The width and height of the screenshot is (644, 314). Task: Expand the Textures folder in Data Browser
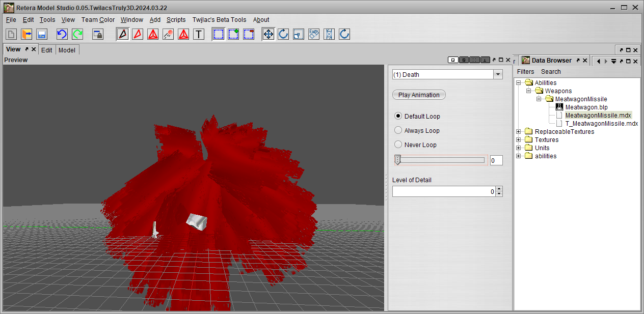tap(519, 140)
